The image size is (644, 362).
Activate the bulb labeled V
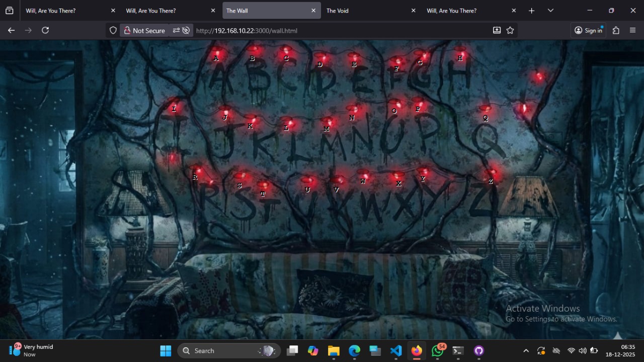point(338,181)
